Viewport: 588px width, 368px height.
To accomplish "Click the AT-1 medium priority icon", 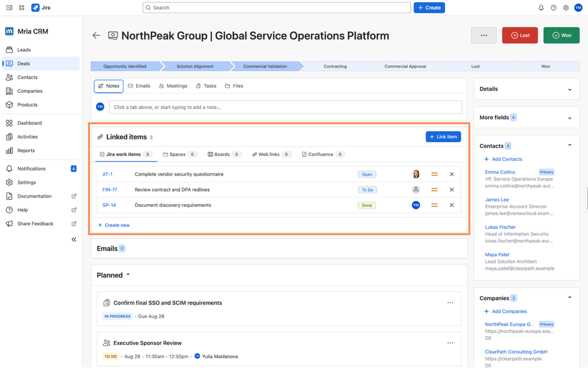I will (x=434, y=174).
